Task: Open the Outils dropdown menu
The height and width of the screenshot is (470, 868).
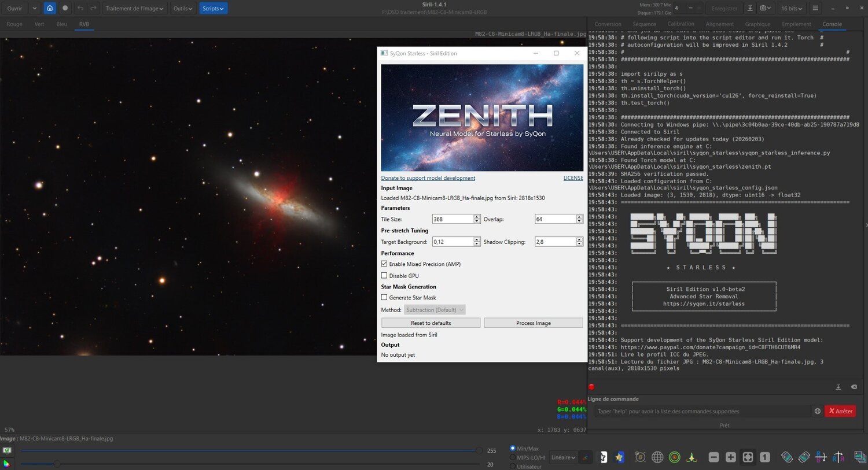Action: 182,8
